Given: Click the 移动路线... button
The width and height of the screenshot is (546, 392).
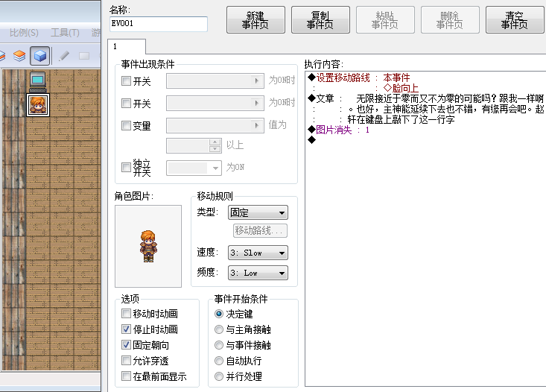Looking at the screenshot, I should (x=260, y=231).
